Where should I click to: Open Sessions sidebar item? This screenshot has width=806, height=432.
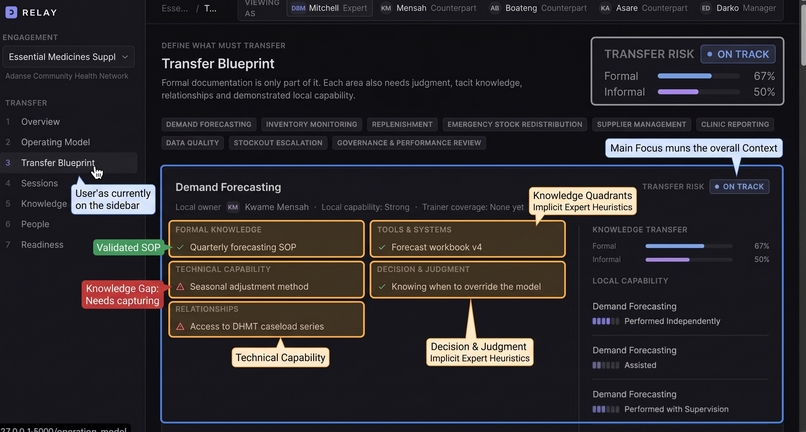pos(39,184)
